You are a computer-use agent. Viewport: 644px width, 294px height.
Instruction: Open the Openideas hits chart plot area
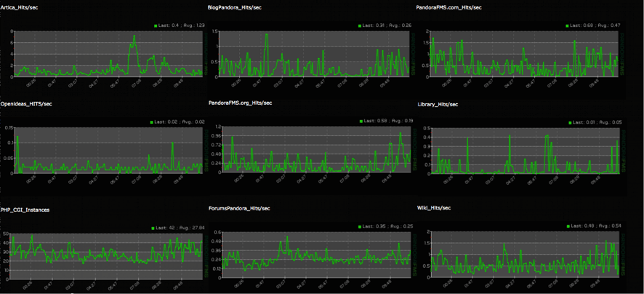(x=108, y=151)
